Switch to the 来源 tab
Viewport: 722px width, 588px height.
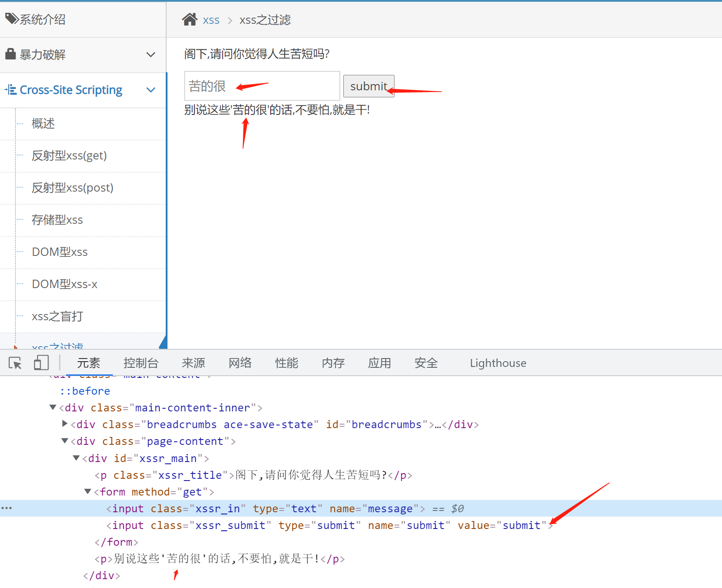[x=194, y=363]
